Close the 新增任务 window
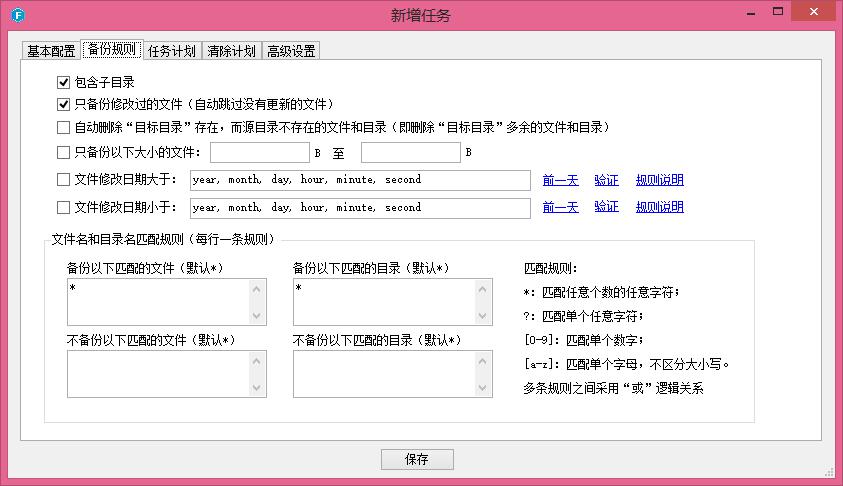 click(814, 11)
